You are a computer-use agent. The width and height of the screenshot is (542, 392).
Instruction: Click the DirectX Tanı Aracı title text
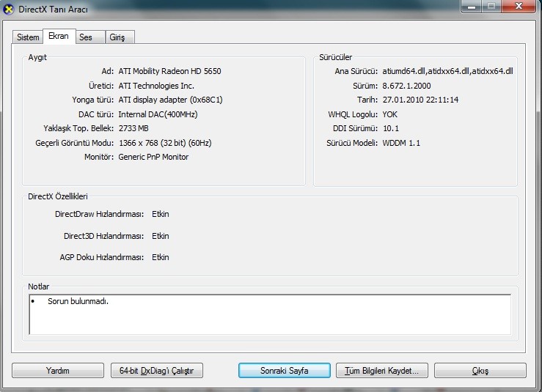pos(54,10)
